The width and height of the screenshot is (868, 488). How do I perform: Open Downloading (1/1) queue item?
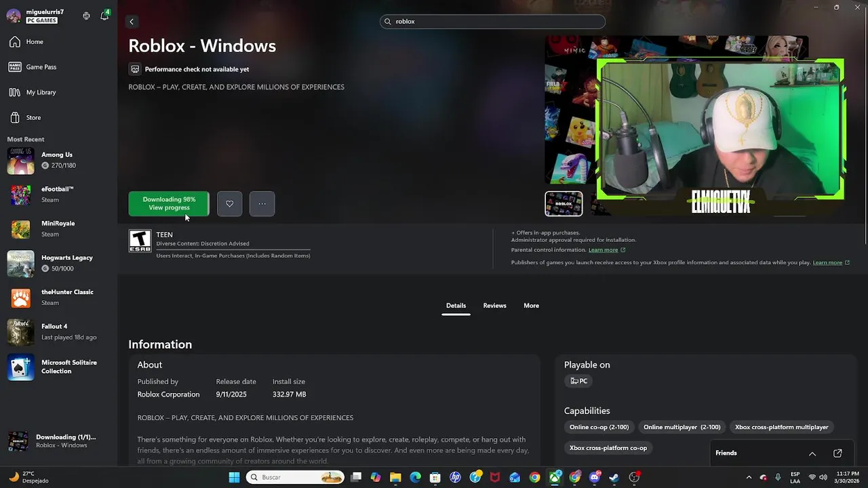tap(58, 441)
